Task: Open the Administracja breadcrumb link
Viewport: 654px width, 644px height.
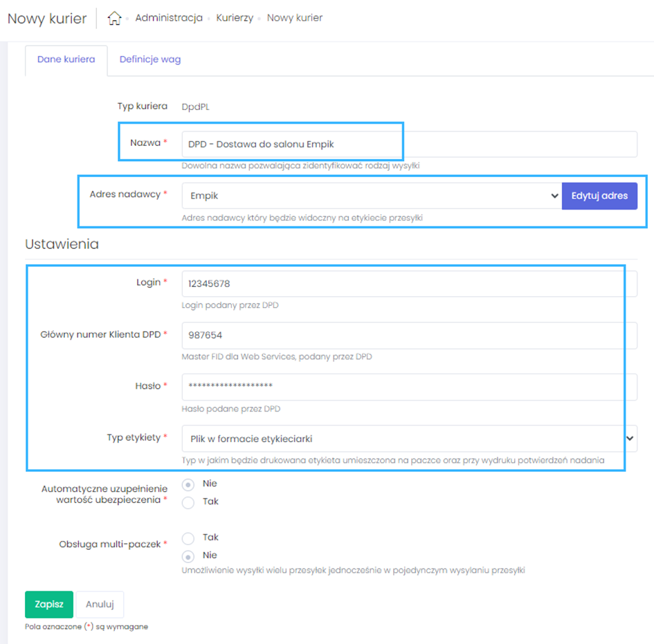Action: click(x=168, y=18)
